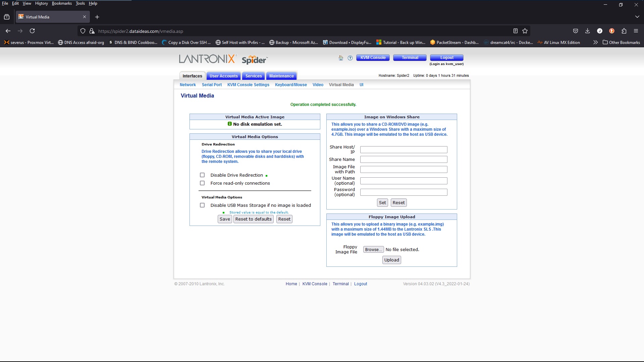Toggle reader view icon in address bar
644x362 pixels.
[516, 31]
